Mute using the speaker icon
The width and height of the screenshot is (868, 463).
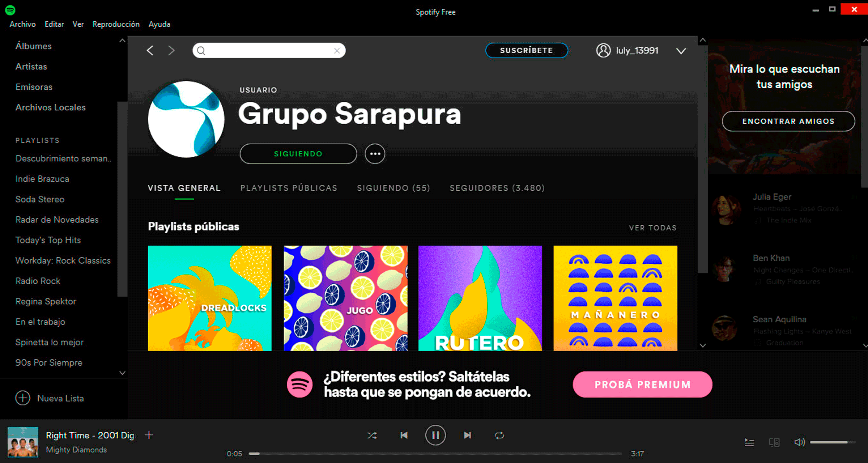click(799, 442)
